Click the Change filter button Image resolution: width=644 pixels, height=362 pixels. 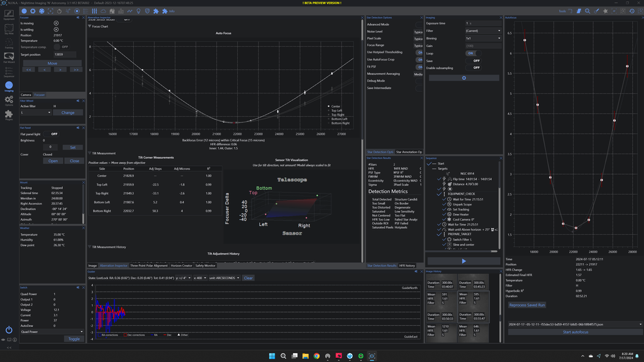[68, 112]
